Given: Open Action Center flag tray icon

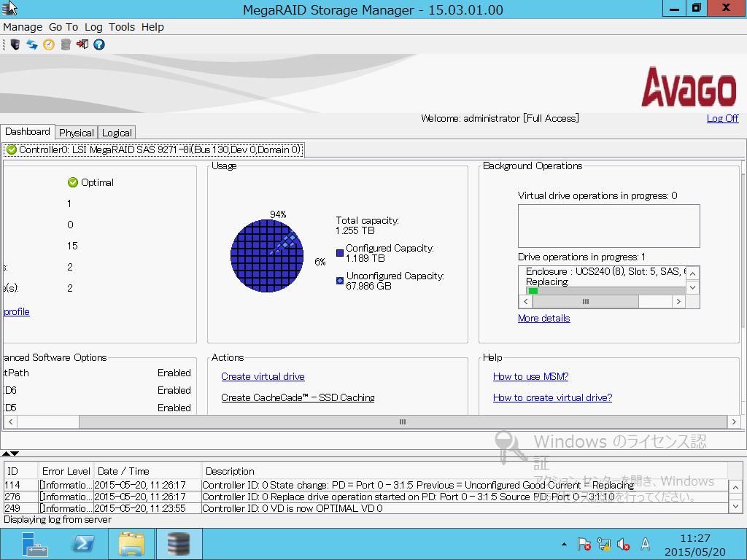Looking at the screenshot, I should (584, 544).
